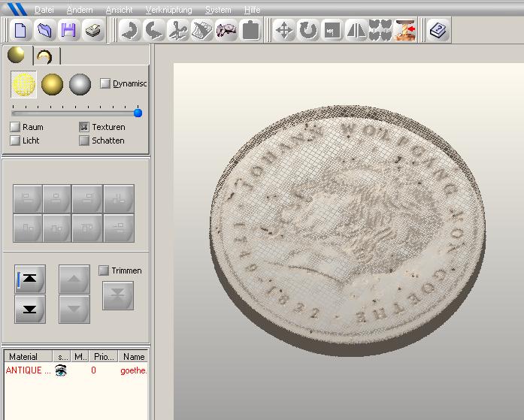Select the Move arrows tool
Image resolution: width=524 pixels, height=420 pixels.
(284, 31)
